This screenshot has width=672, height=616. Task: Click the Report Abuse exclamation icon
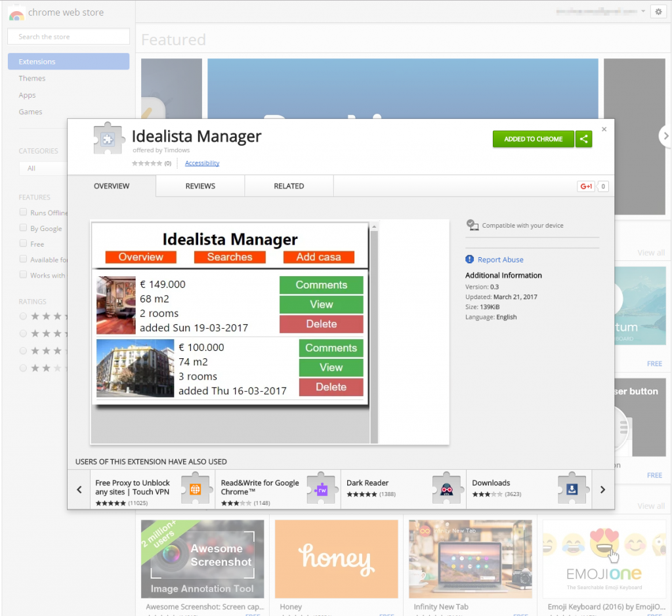click(x=470, y=259)
